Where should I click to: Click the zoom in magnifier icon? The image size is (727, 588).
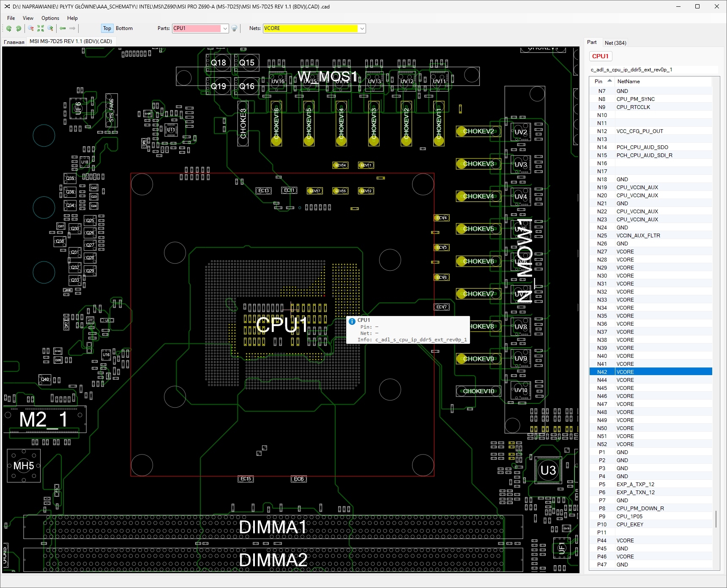point(50,28)
